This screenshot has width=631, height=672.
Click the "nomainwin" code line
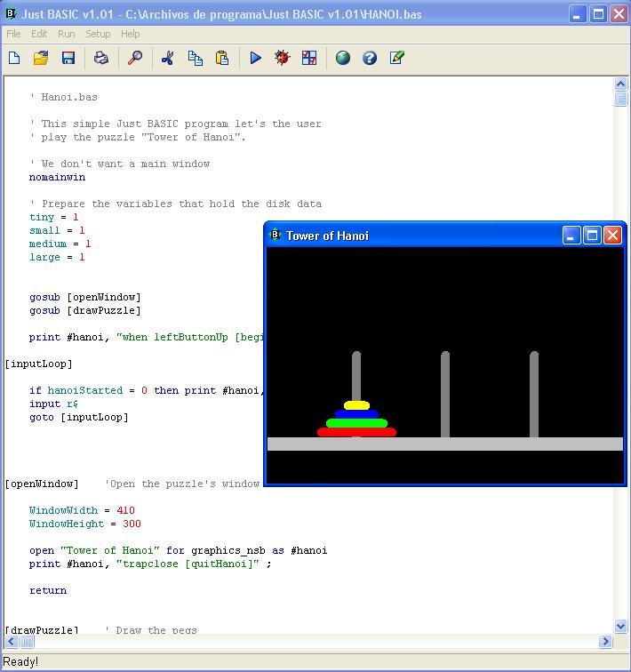(57, 177)
